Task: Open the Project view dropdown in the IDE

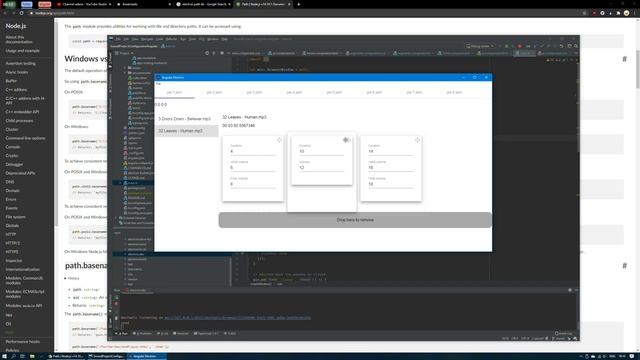Action: click(x=124, y=53)
